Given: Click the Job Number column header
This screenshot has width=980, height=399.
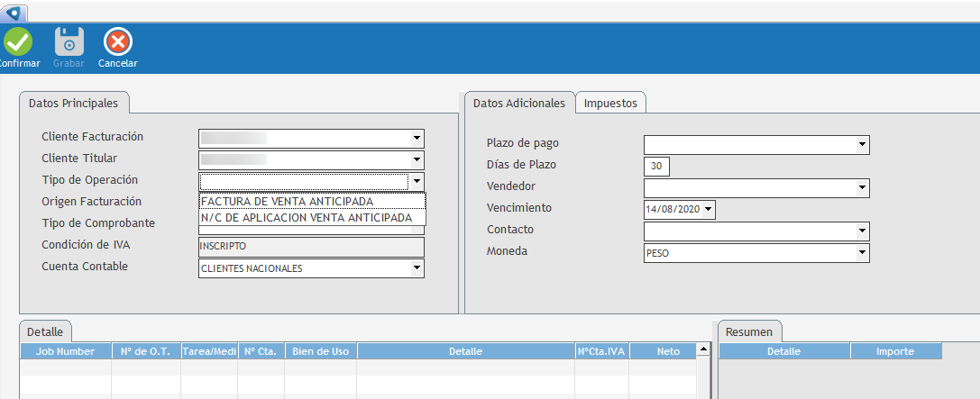Looking at the screenshot, I should (65, 352).
